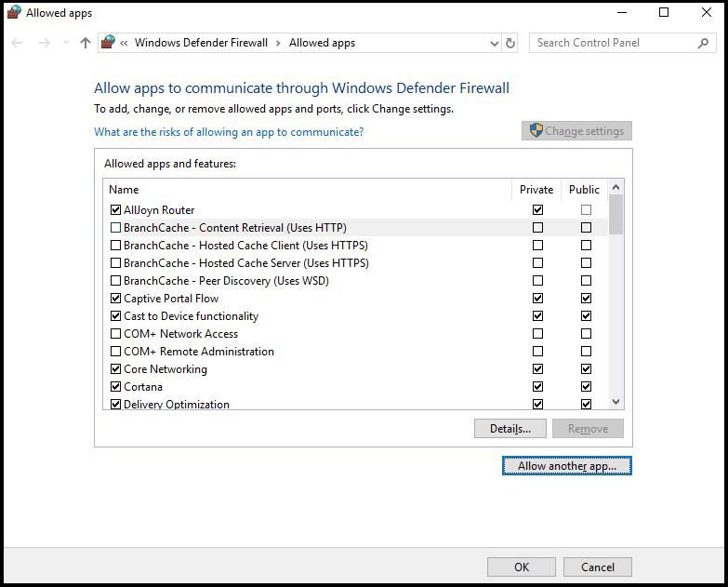Image resolution: width=728 pixels, height=587 pixels.
Task: Click the app list scrollbar thumb
Action: click(615, 215)
